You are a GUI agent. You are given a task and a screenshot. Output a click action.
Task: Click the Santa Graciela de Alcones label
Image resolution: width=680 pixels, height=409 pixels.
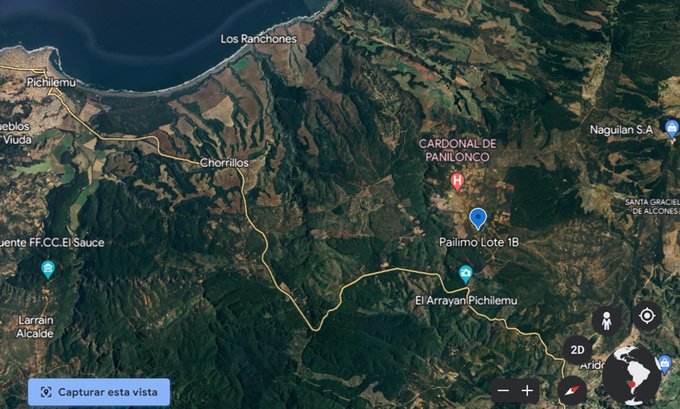click(x=653, y=207)
